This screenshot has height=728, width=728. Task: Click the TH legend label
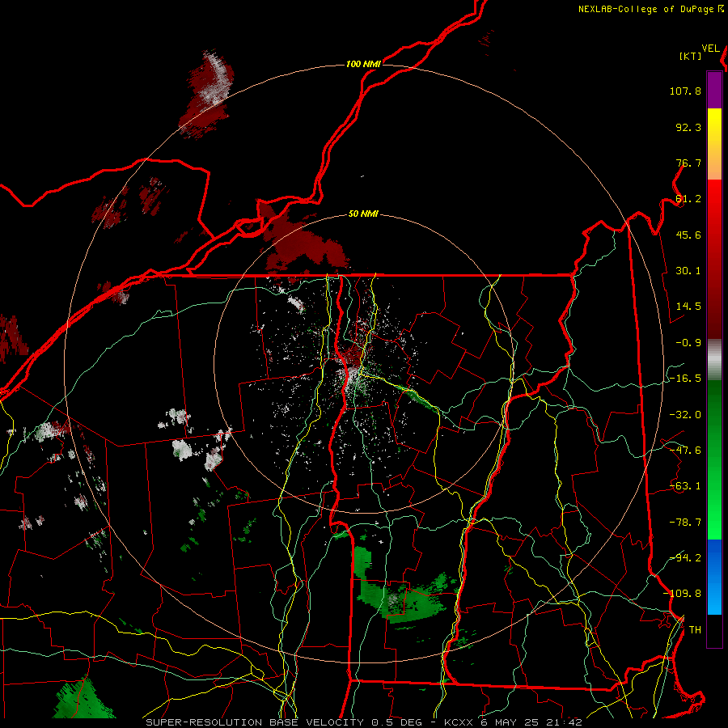pos(695,630)
